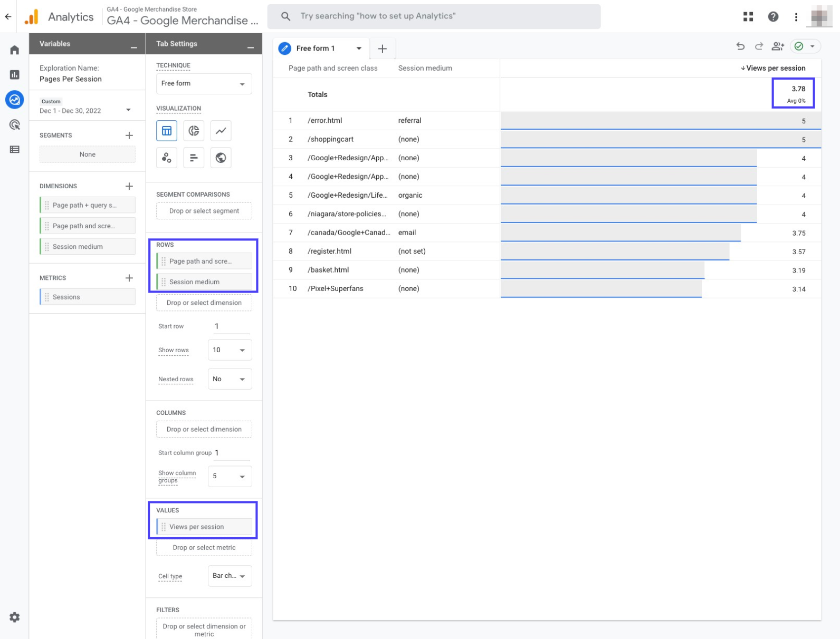840x639 pixels.
Task: Click Drop or select dimension under Rows
Action: coord(204,303)
